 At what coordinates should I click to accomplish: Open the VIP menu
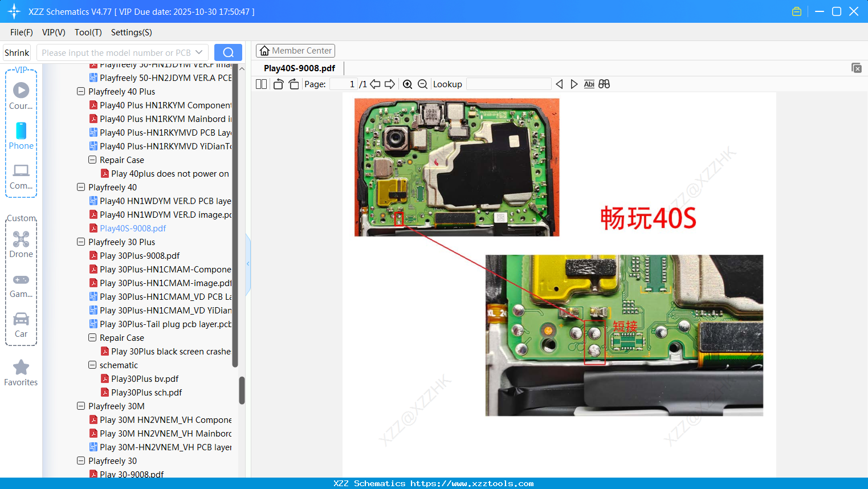54,32
